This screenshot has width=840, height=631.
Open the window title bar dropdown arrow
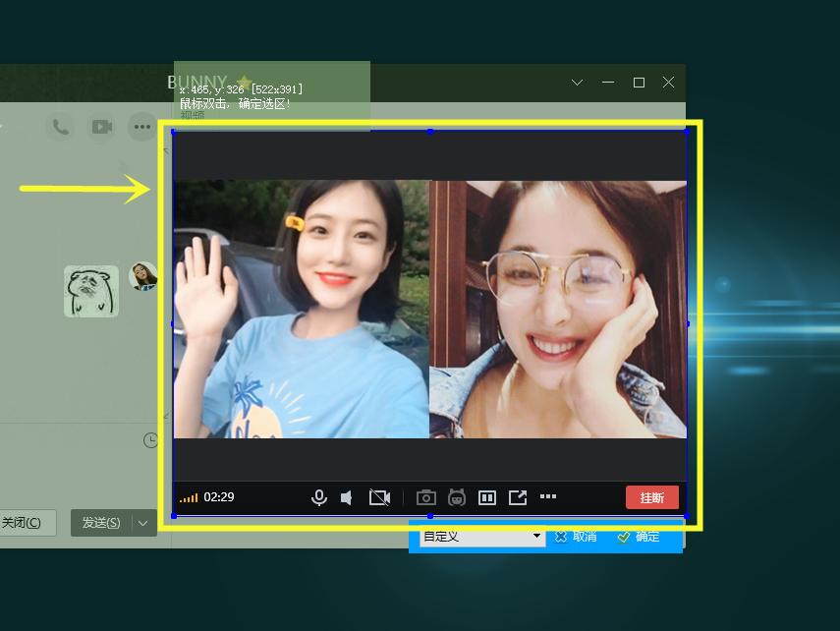578,83
